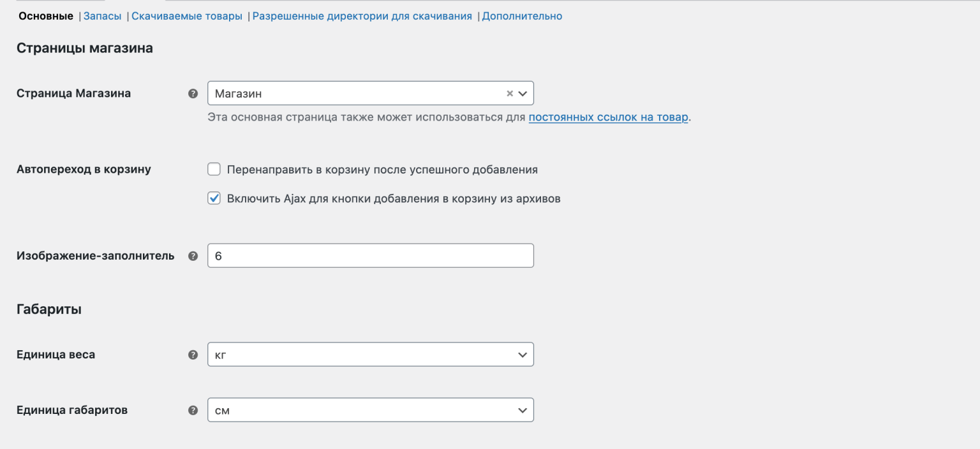Click the help icon beside Единица веса
This screenshot has width=980, height=449.
pyautogui.click(x=193, y=355)
